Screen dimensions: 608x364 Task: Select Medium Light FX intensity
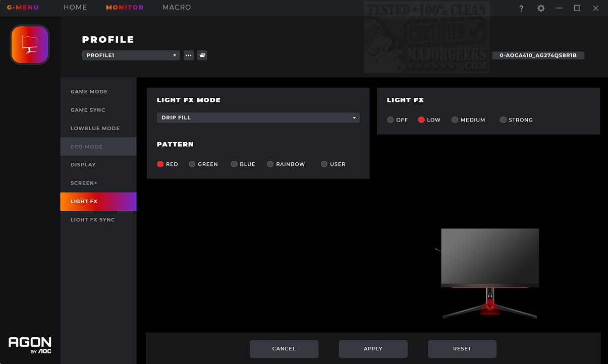455,120
